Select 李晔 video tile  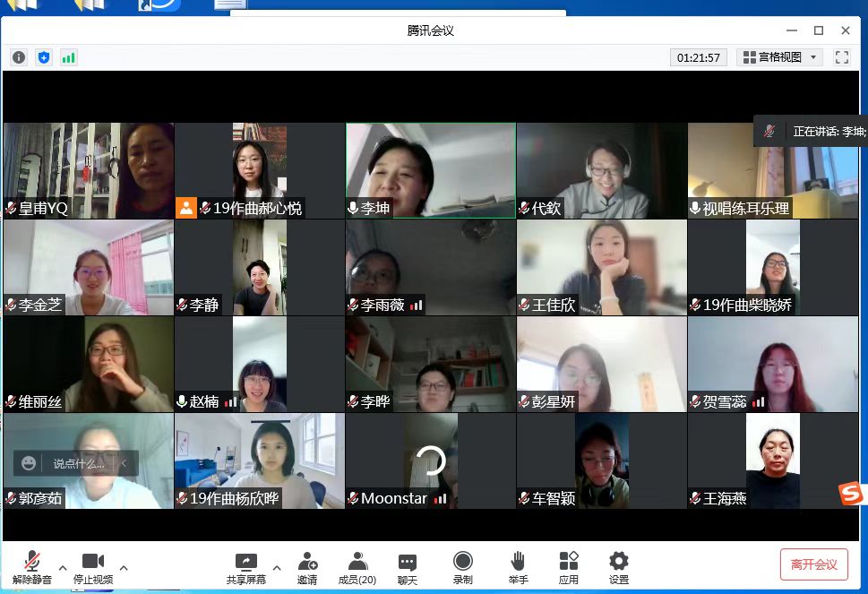pyautogui.click(x=431, y=365)
